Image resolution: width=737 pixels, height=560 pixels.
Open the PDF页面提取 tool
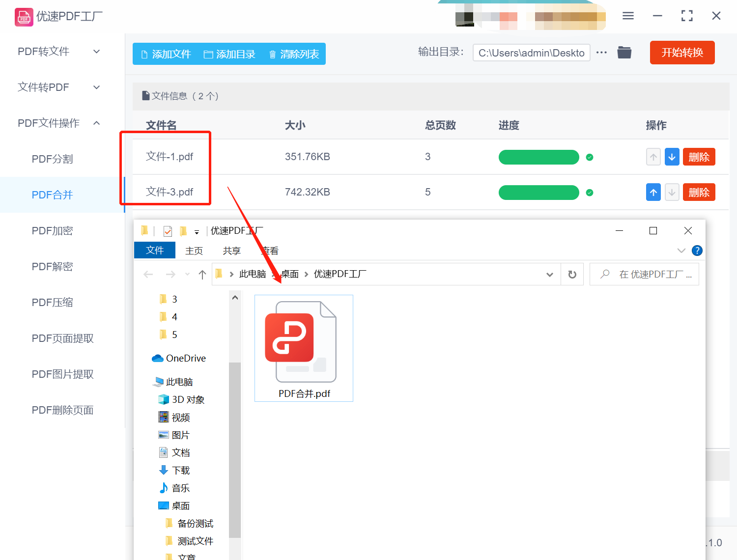62,338
